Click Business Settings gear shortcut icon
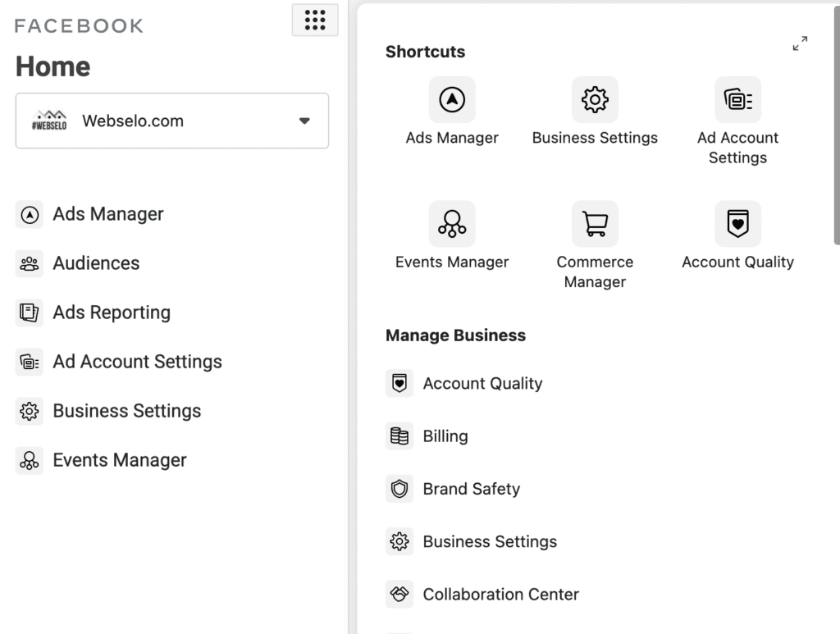 [x=595, y=100]
